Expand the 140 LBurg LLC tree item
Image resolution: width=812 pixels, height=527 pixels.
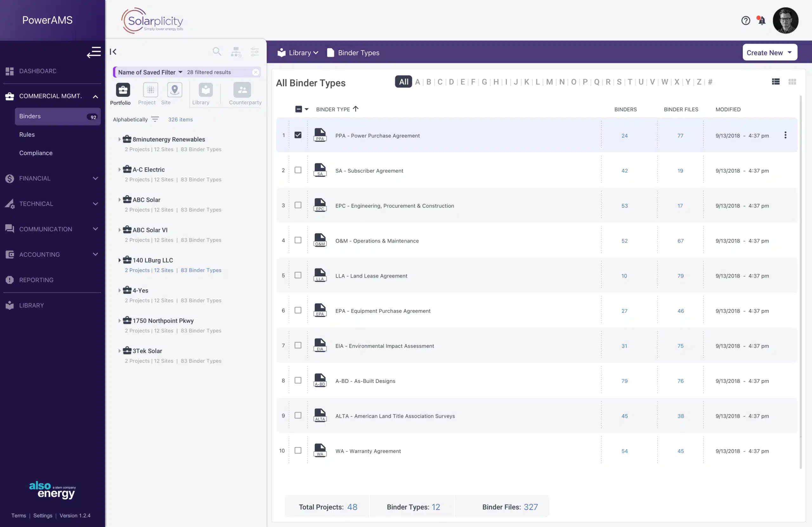tap(119, 260)
